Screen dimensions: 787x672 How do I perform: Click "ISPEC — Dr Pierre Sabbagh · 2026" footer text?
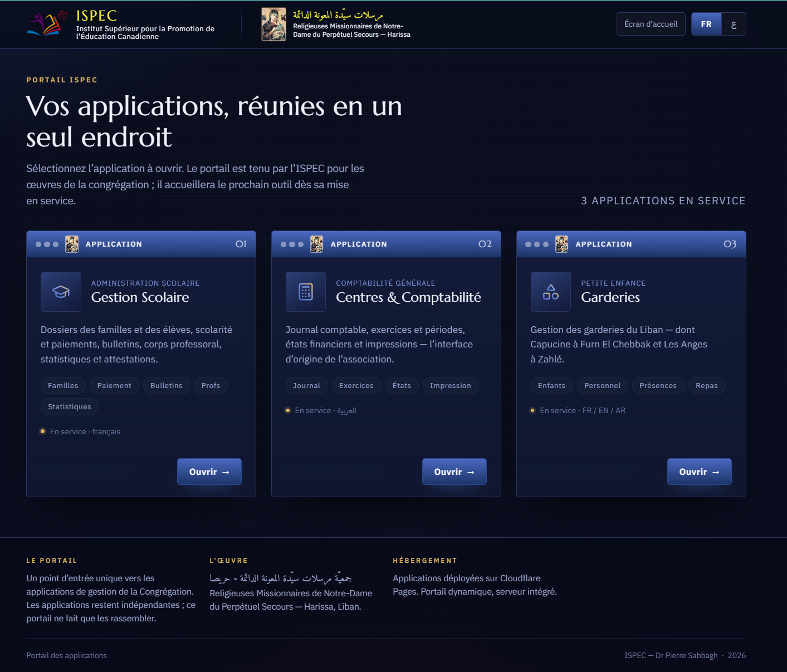click(x=685, y=655)
